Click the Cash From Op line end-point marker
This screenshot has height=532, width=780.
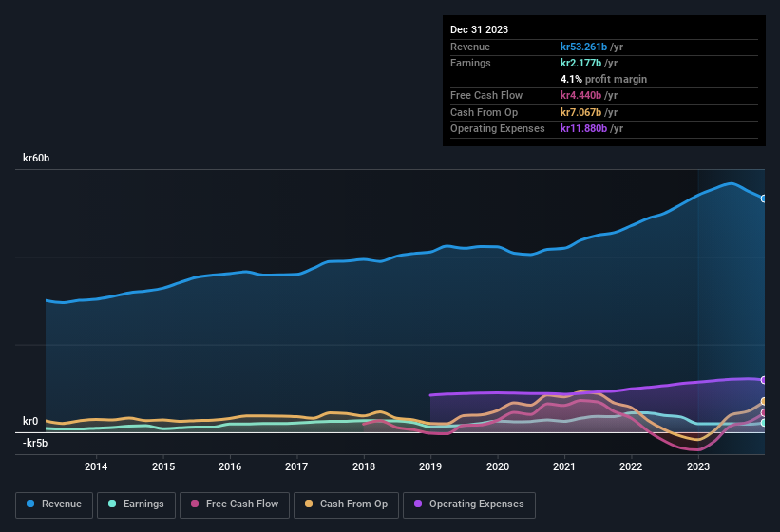[764, 402]
